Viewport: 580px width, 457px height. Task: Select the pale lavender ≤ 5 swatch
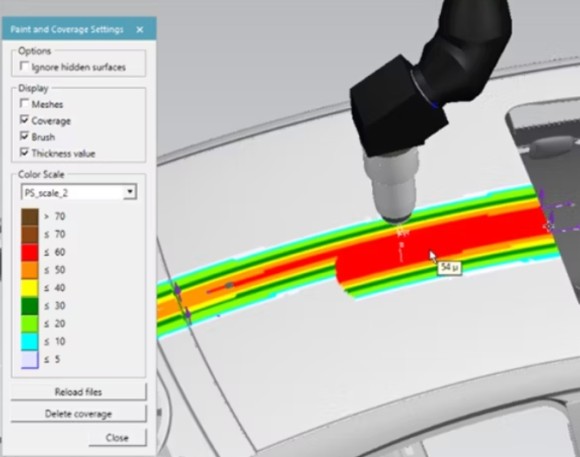pos(30,359)
